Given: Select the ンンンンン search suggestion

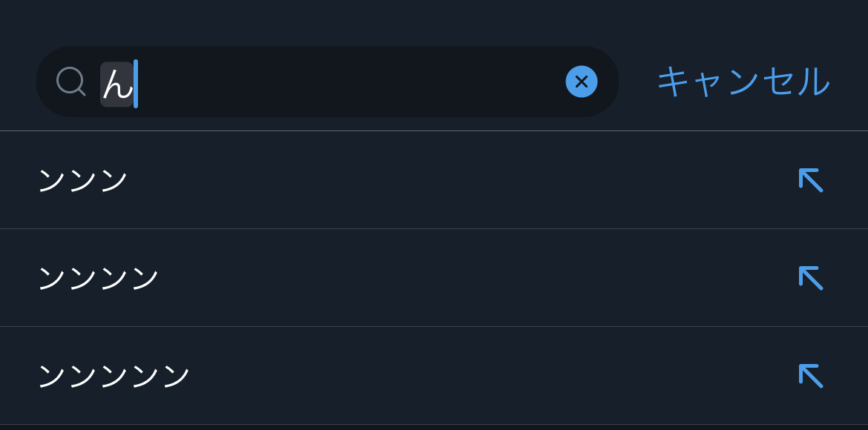Looking at the screenshot, I should click(x=114, y=376).
